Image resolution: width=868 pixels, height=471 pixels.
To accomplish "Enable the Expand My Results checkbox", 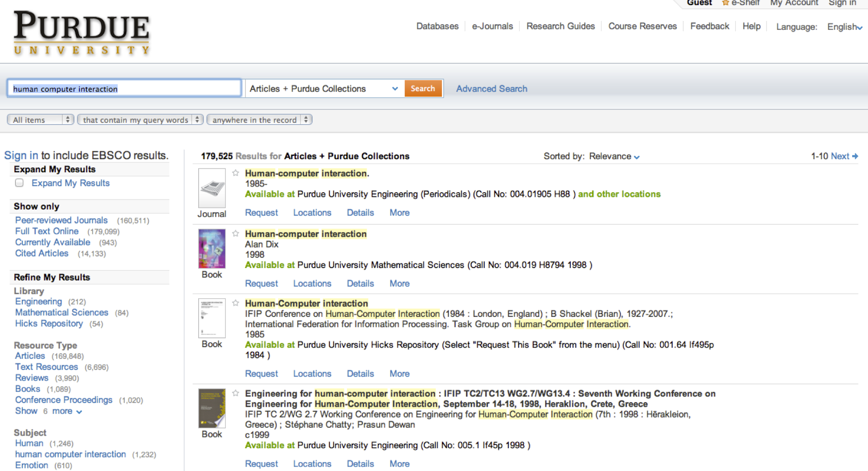I will click(x=19, y=183).
